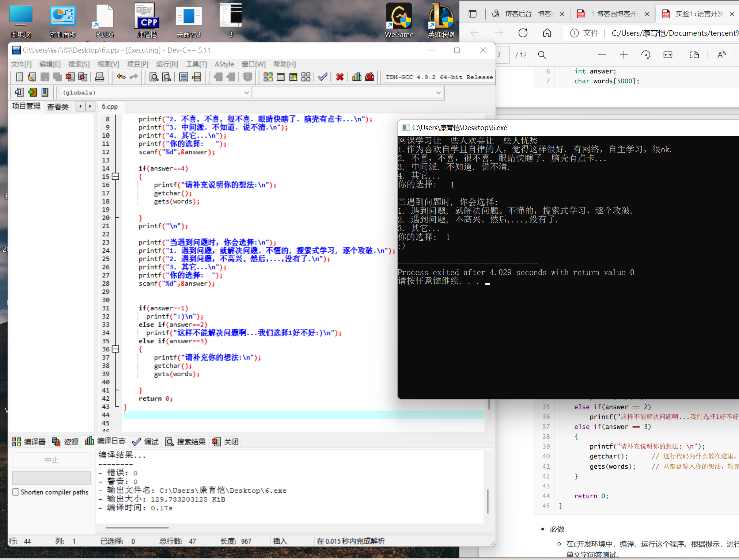Switch to the 查看类 side tab
739x560 pixels.
[58, 107]
